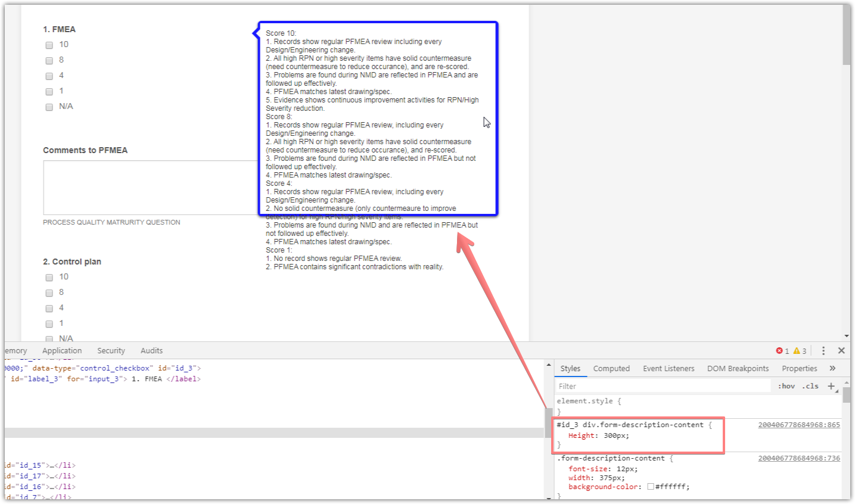The image size is (855, 504).
Task: Click source link 200406778684968:736
Action: point(799,458)
